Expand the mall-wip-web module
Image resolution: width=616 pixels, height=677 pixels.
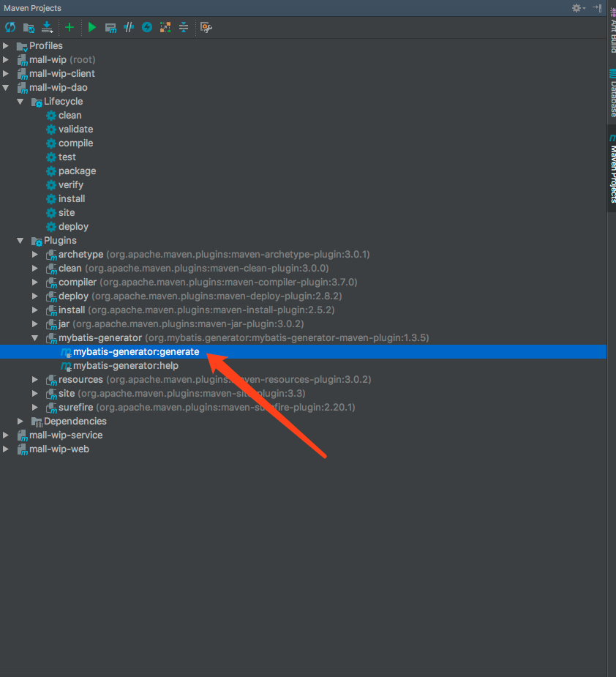[6, 449]
